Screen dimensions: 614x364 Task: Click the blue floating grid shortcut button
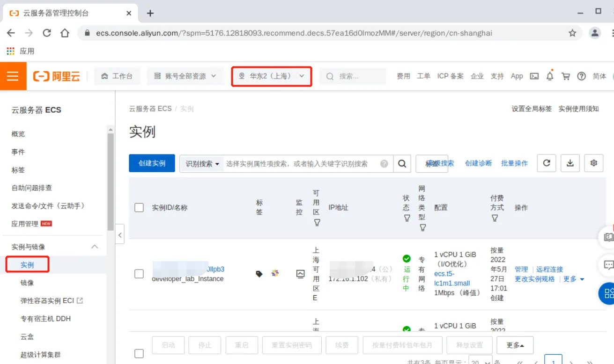[608, 293]
